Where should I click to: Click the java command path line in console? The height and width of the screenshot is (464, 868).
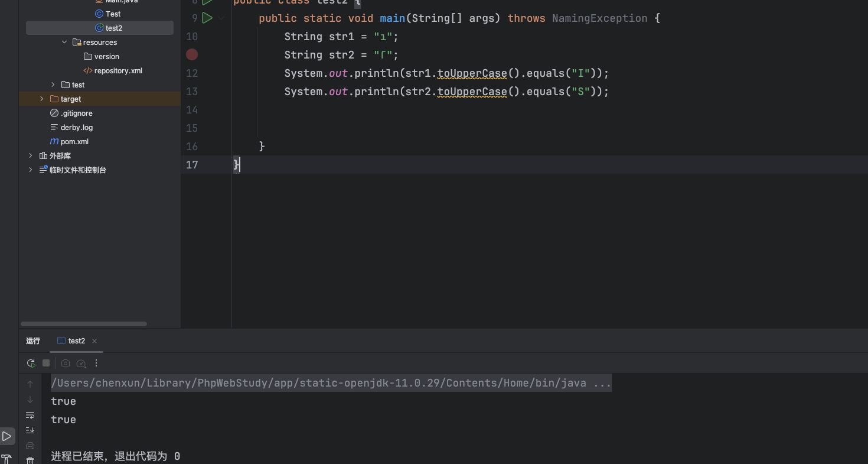[x=331, y=383]
